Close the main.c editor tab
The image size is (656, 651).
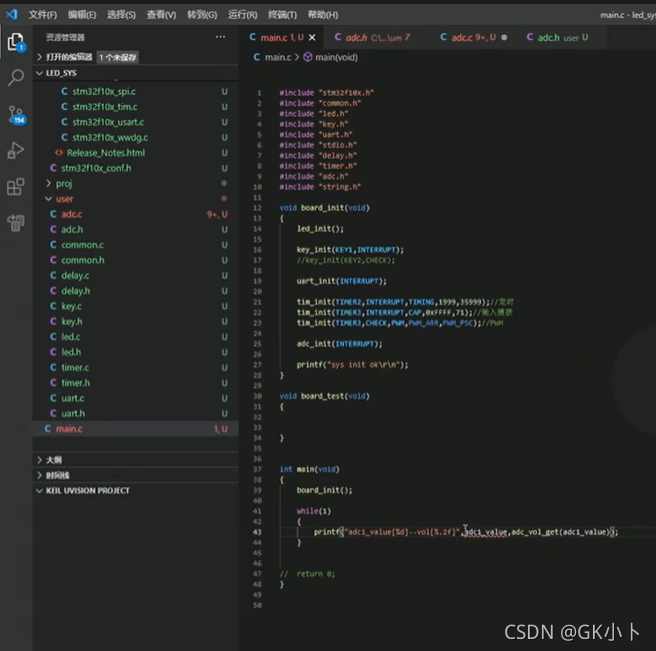[x=312, y=38]
